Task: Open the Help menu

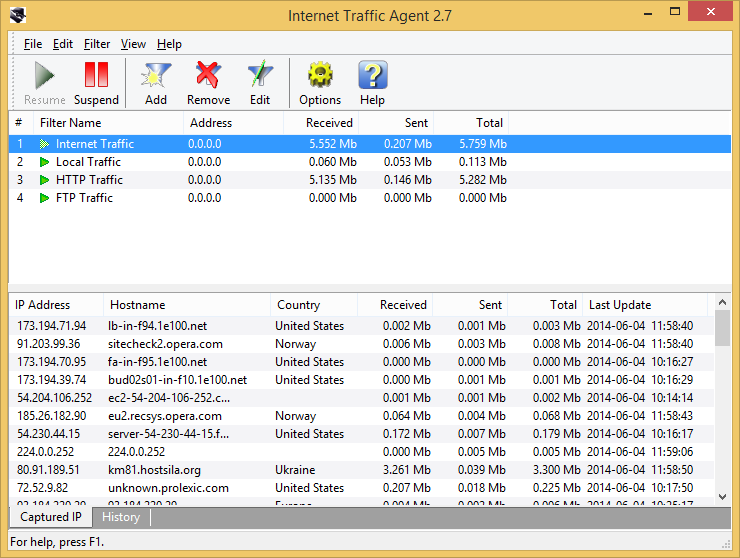Action: [169, 44]
